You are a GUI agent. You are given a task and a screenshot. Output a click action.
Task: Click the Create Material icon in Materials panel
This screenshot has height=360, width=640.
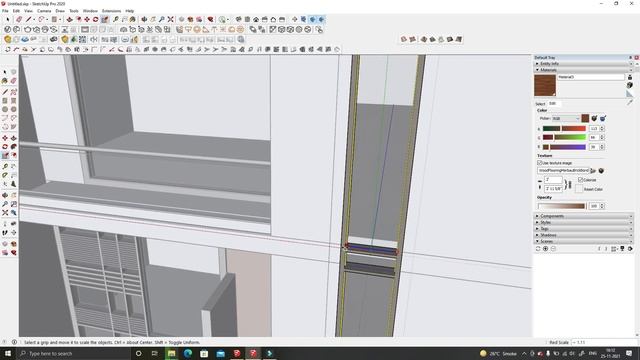click(630, 85)
